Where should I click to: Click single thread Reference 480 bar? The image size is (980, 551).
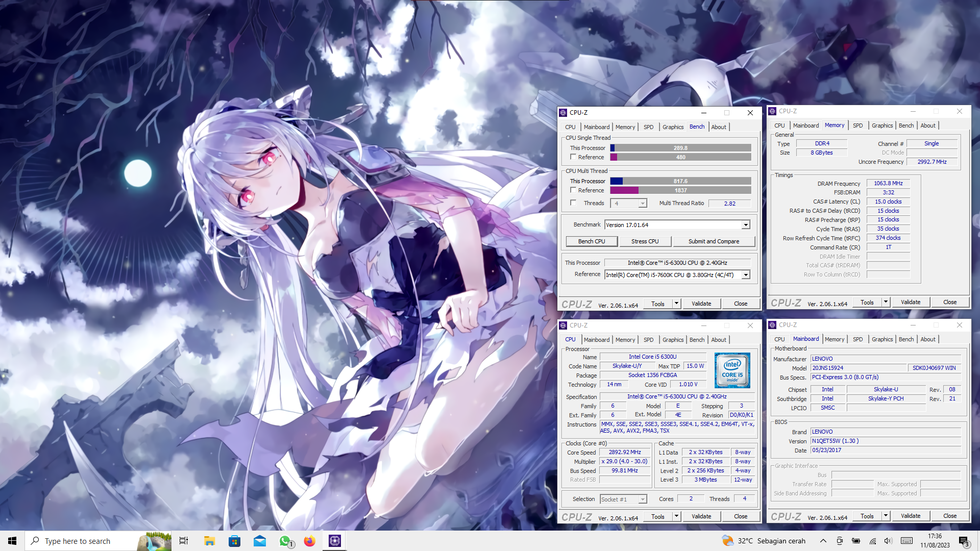click(x=680, y=157)
